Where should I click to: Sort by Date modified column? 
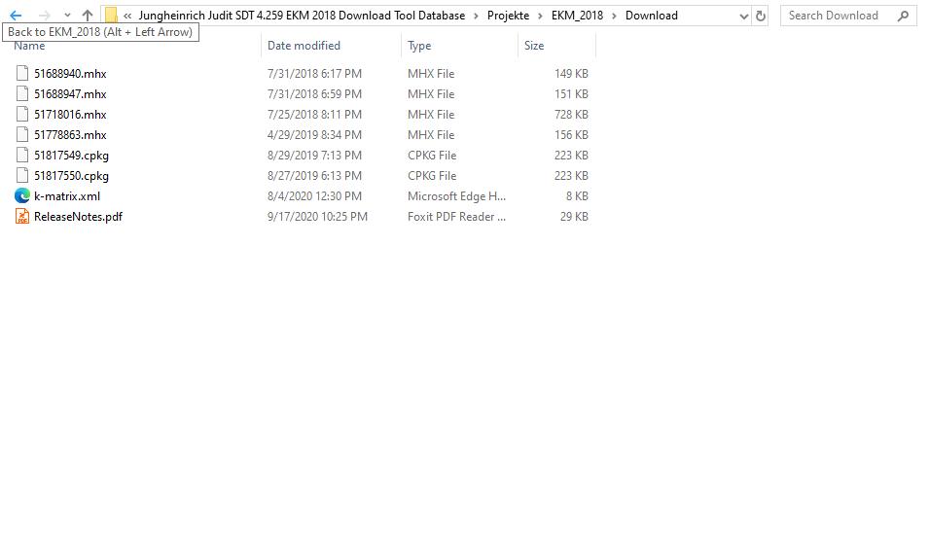304,46
